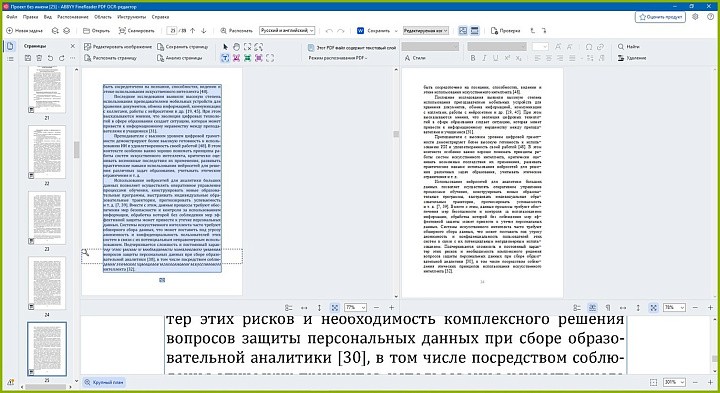This screenshot has width=720, height=393.
Task: Rotate page right in the Страницы panel
Action: pos(62,58)
